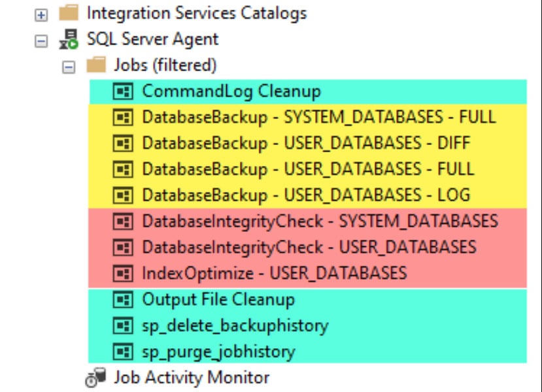The width and height of the screenshot is (542, 392).
Task: Click the sp_purge_jobhistory job icon
Action: (123, 351)
